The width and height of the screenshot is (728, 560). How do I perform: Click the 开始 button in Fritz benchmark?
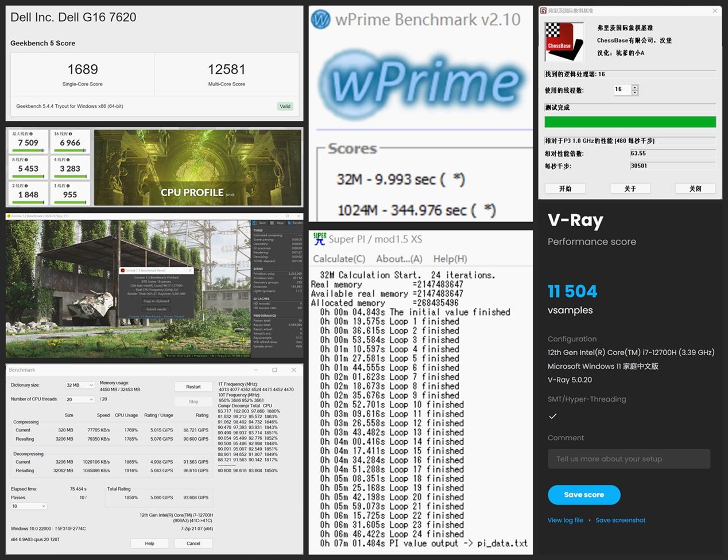click(x=566, y=188)
